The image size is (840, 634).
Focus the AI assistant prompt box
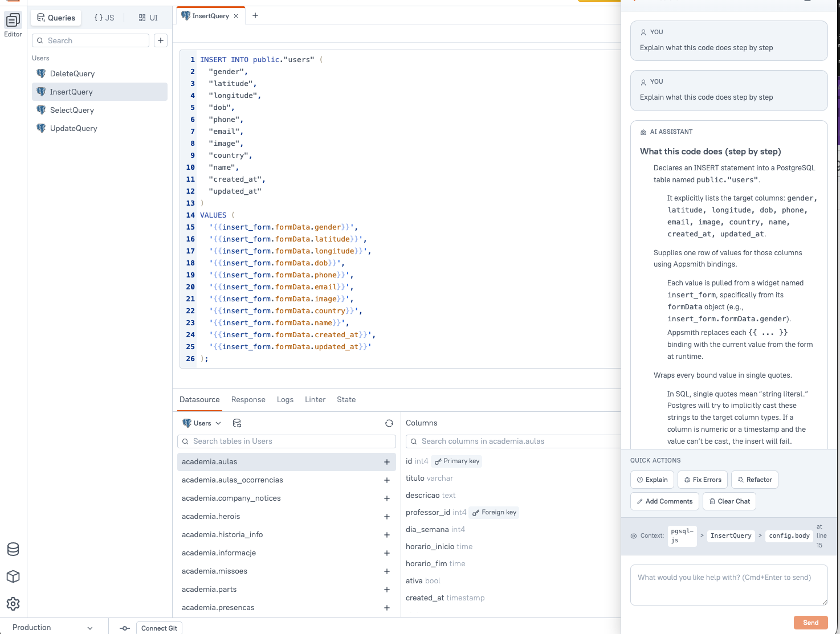(x=729, y=585)
